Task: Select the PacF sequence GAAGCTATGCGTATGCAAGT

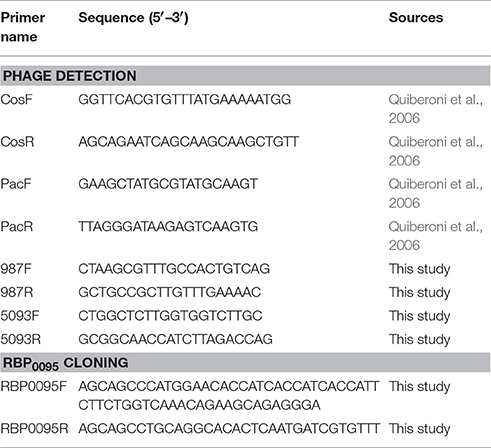Action: point(168,184)
